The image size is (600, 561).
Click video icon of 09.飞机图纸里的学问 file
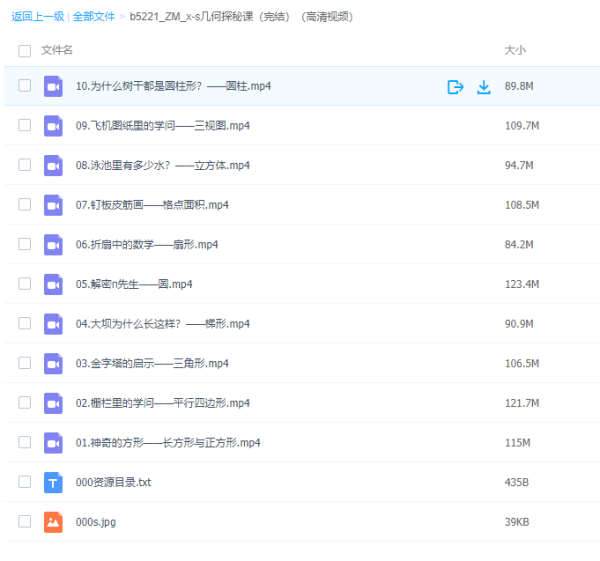(x=53, y=126)
